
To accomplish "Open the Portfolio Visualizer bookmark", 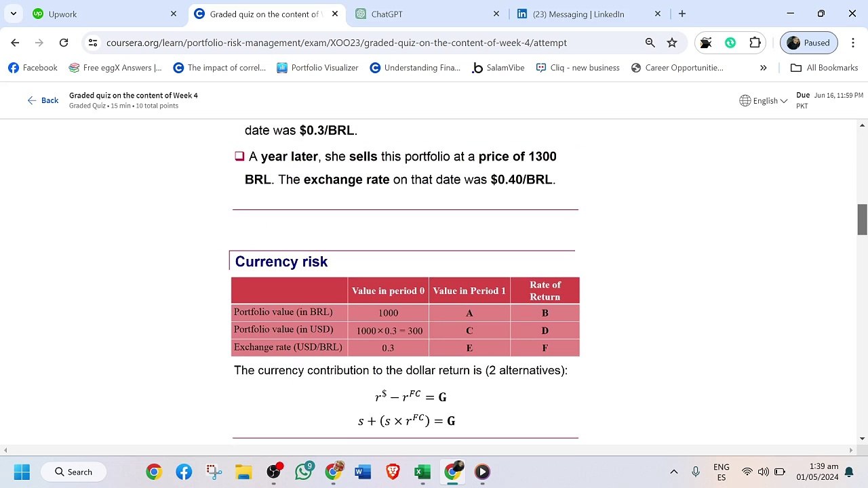I will click(317, 68).
